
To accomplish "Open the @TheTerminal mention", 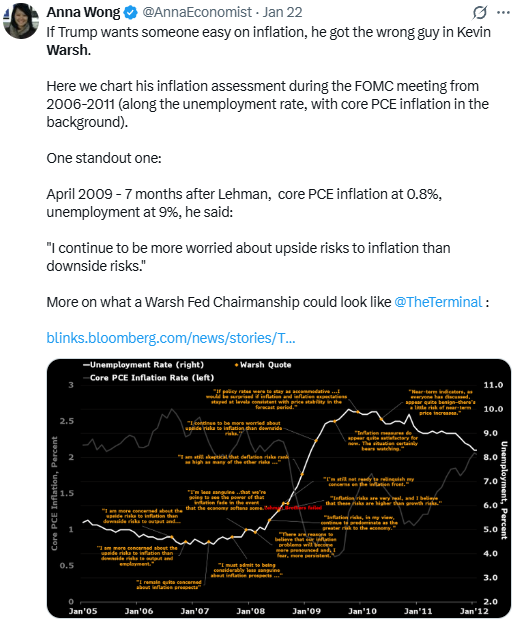I will pyautogui.click(x=438, y=302).
